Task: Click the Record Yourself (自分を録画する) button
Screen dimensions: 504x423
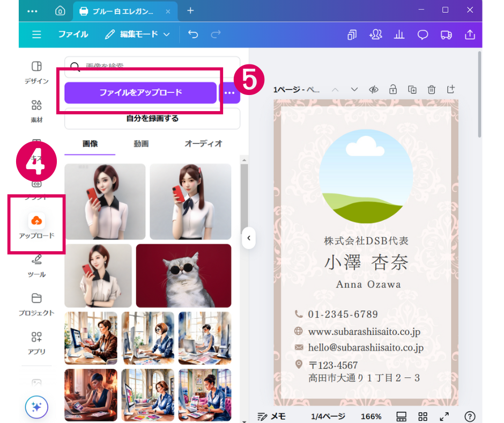Action: click(152, 119)
